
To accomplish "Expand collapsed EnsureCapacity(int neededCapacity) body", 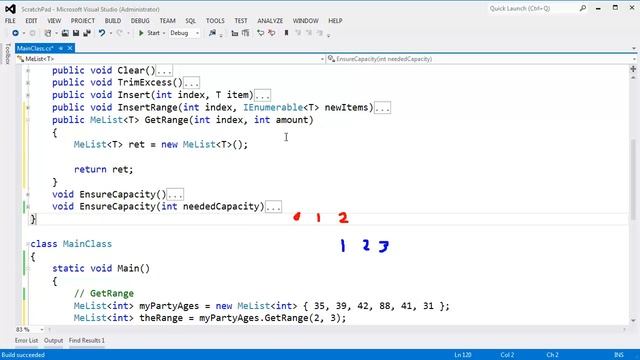I will [x=273, y=207].
